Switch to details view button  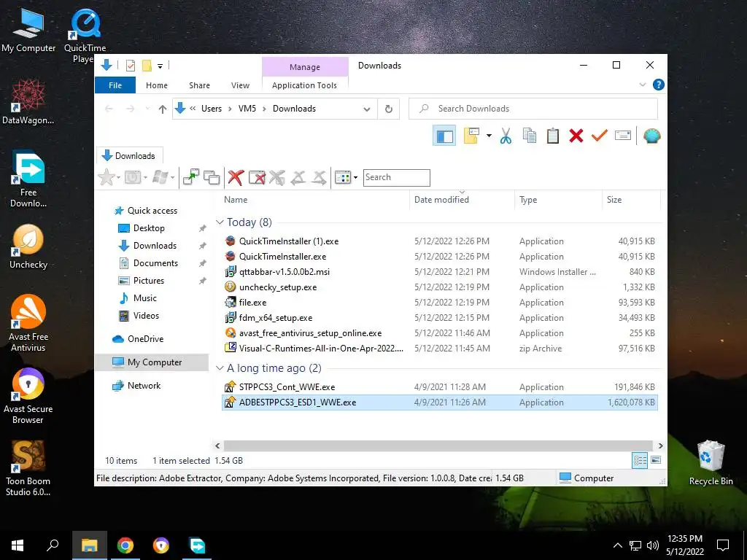[x=640, y=460]
